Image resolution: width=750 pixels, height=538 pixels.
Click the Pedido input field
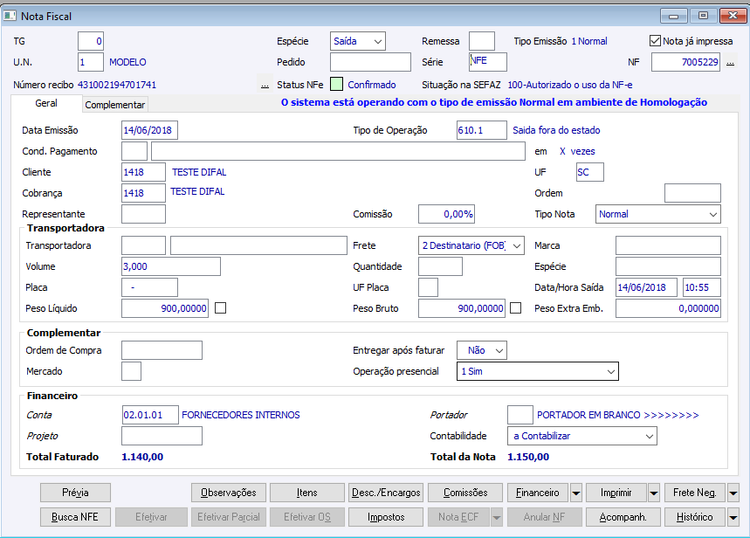coord(370,62)
